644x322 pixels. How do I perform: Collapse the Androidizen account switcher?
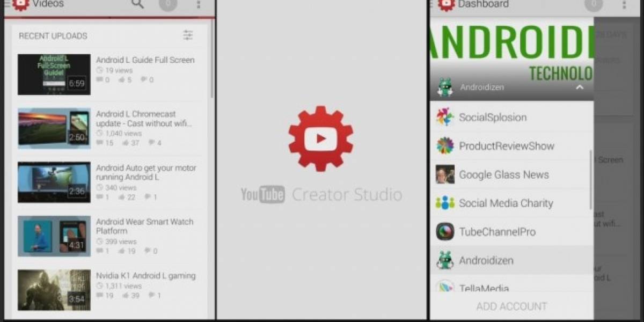(x=580, y=87)
